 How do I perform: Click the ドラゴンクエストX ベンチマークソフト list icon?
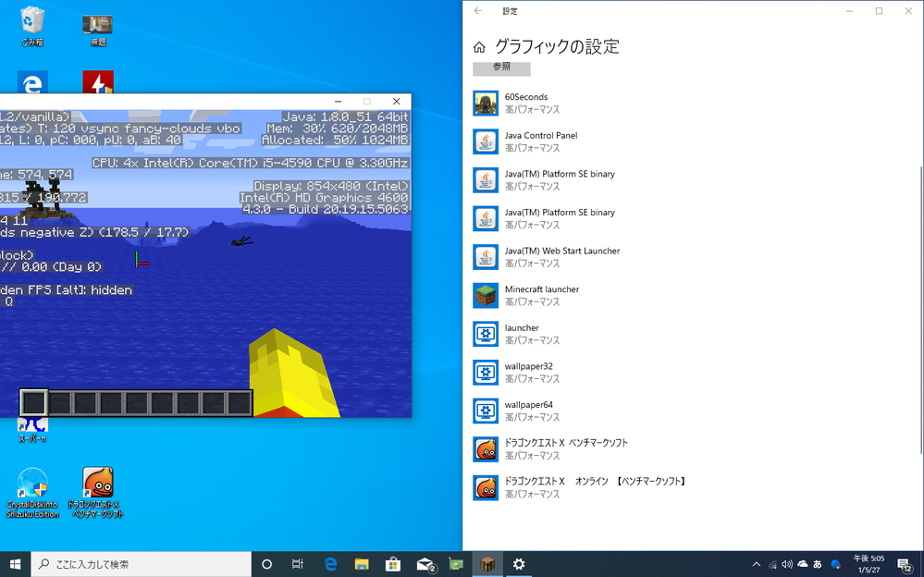click(x=486, y=449)
